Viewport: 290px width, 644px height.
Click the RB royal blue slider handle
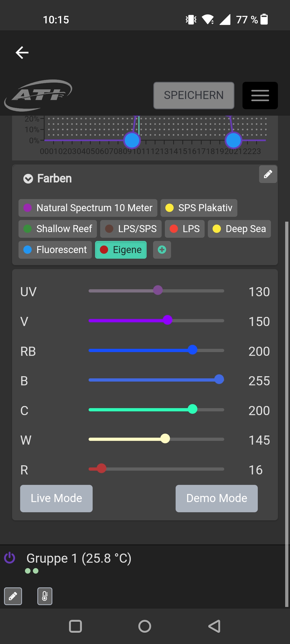tap(193, 350)
